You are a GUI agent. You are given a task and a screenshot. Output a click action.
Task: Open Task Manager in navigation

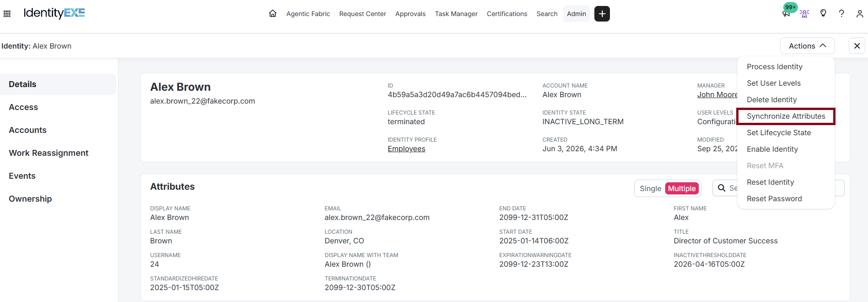456,14
